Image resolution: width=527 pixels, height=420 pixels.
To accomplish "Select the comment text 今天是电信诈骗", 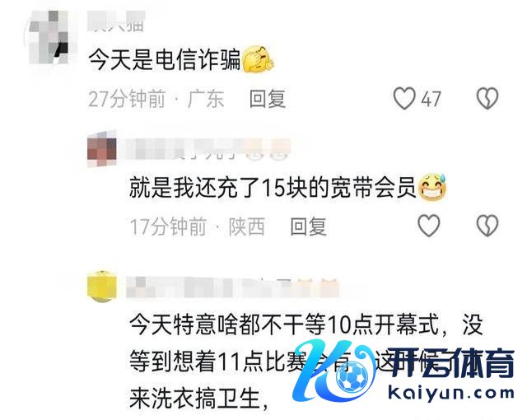I will pos(165,60).
